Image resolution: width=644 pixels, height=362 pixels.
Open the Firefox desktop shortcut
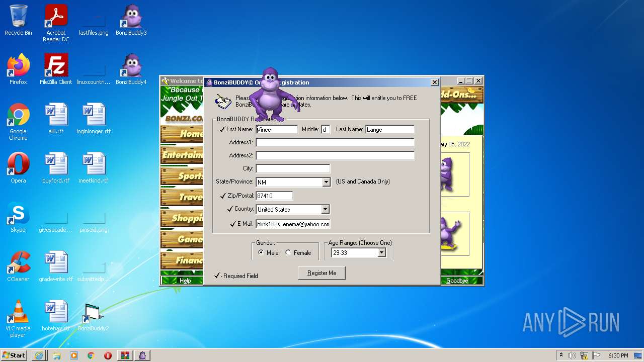click(18, 69)
